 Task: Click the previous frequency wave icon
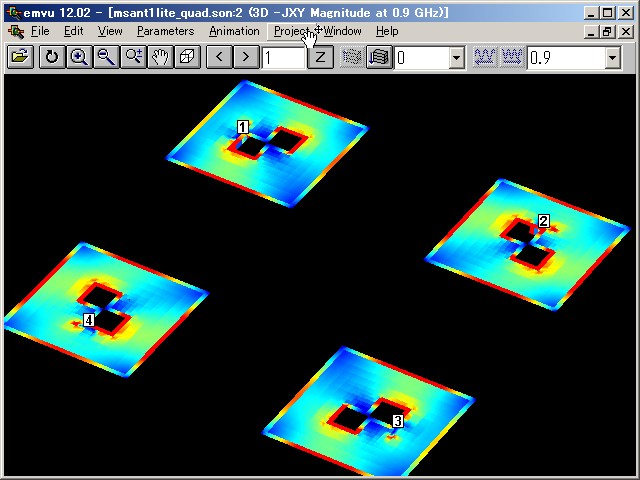click(485, 57)
